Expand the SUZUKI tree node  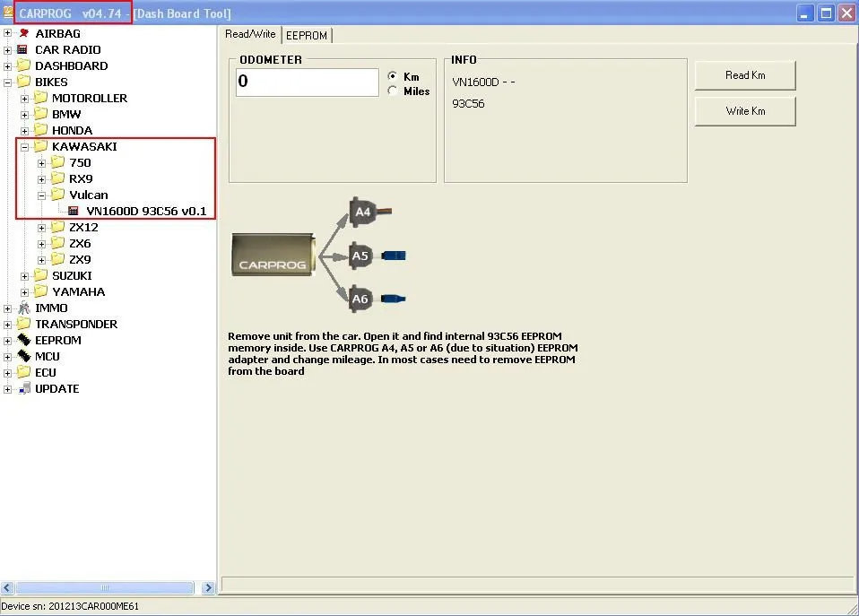pyautogui.click(x=24, y=276)
